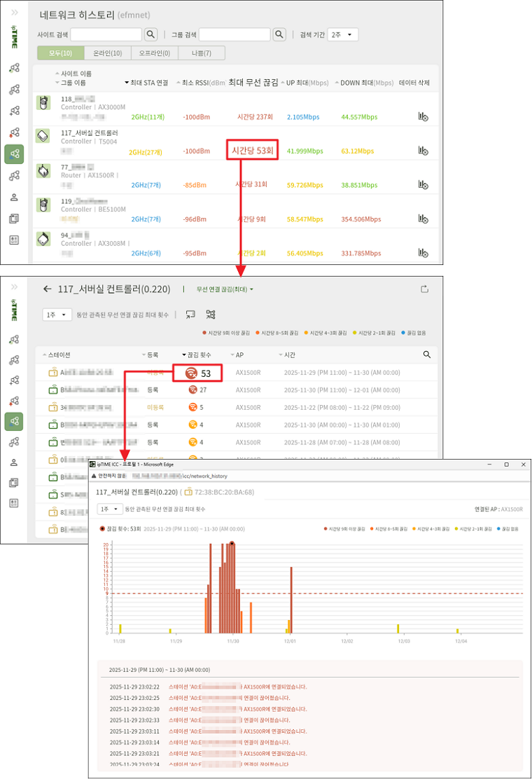Click the QR-style icon next to the 1주 selector
The width and height of the screenshot is (532, 784).
(x=209, y=315)
